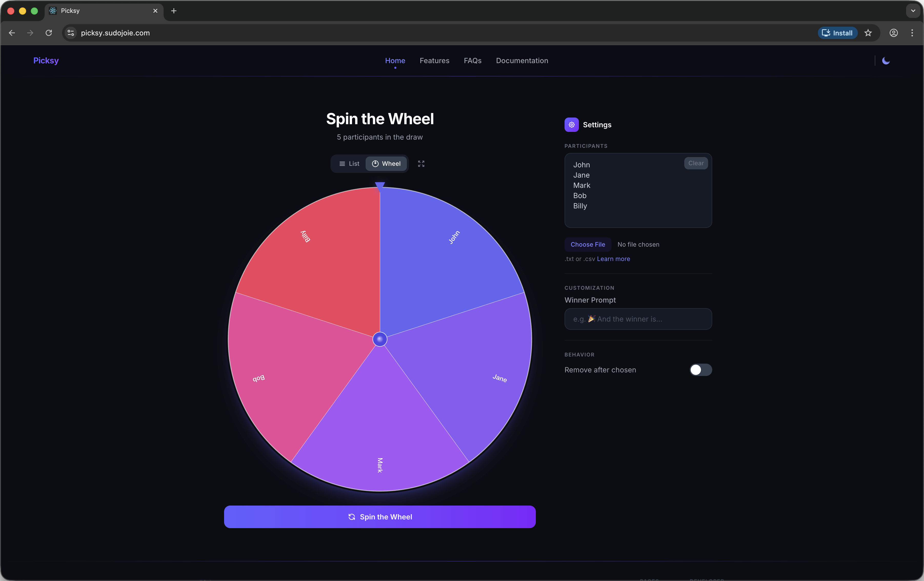The width and height of the screenshot is (924, 581).
Task: Click the site information icon in address bar
Action: click(x=70, y=33)
